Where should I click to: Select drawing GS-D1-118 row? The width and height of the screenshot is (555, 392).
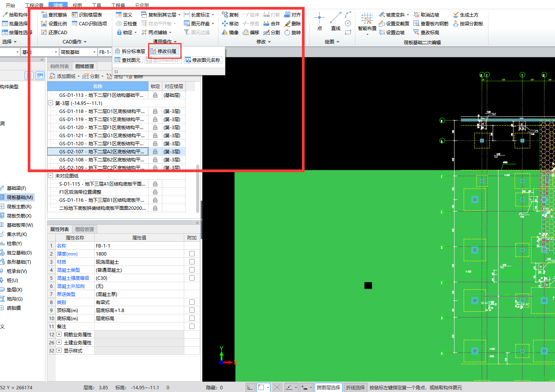tap(117, 111)
